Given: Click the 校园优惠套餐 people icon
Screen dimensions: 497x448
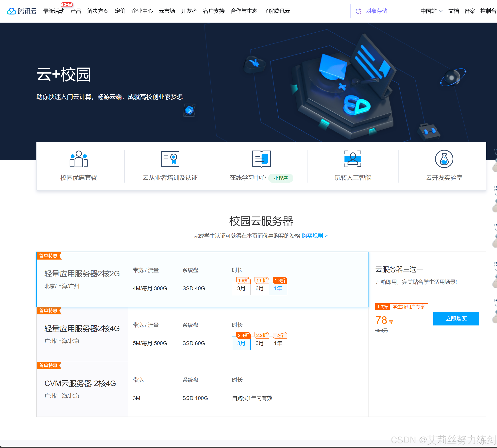Looking at the screenshot, I should coord(79,159).
